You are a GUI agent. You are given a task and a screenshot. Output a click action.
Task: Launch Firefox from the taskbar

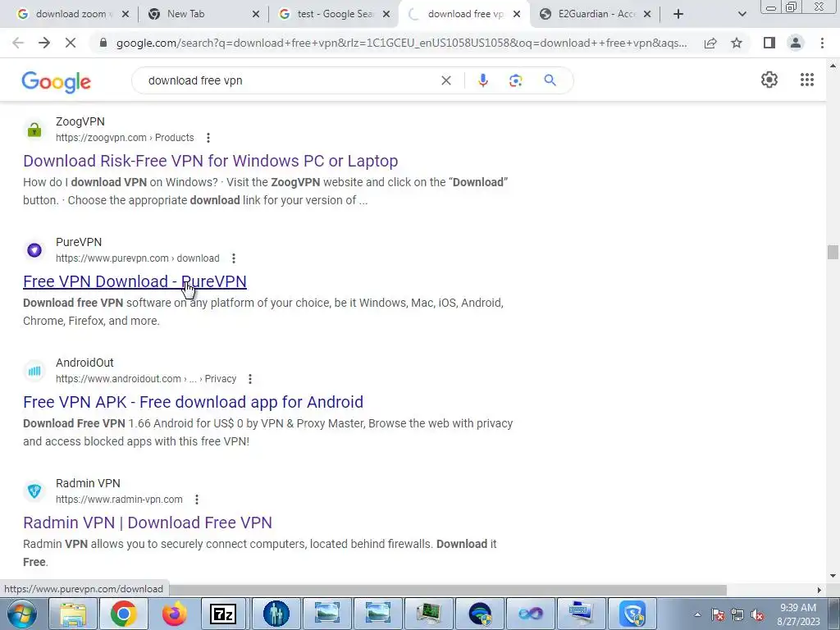[174, 614]
